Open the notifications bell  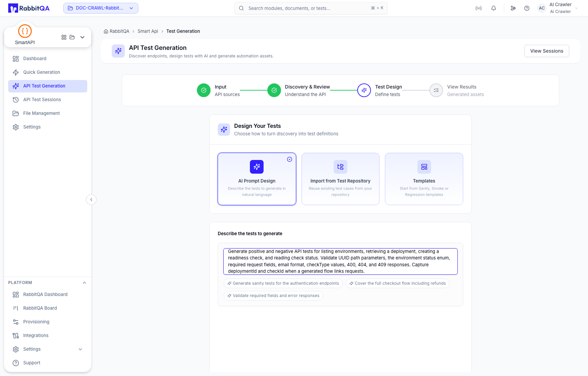pos(494,8)
